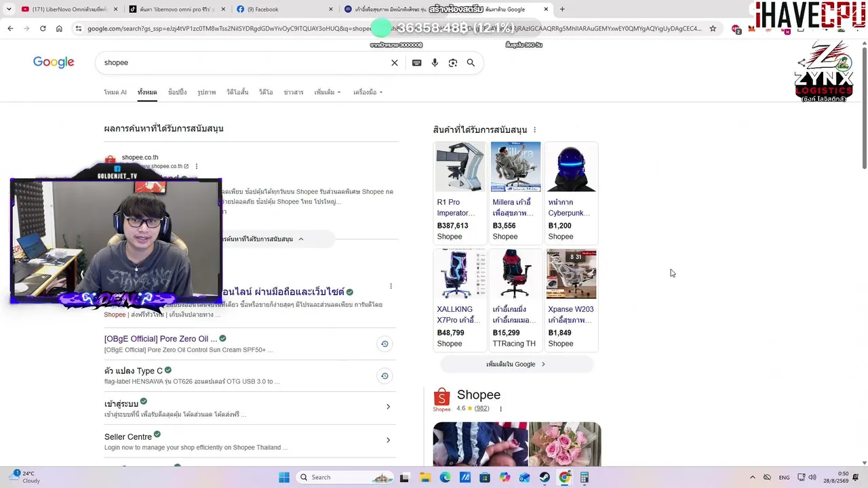This screenshot has height=488, width=868.
Task: Open Copilot from the taskbar
Action: pyautogui.click(x=505, y=477)
